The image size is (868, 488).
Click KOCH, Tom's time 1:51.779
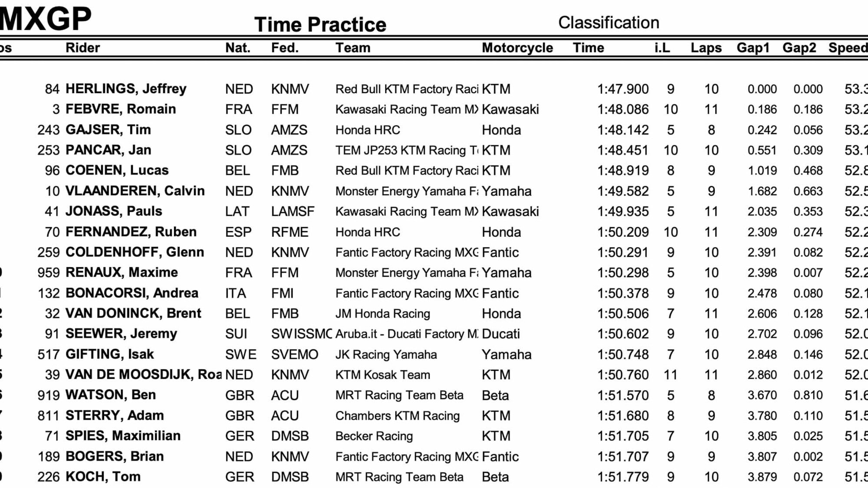pyautogui.click(x=623, y=477)
